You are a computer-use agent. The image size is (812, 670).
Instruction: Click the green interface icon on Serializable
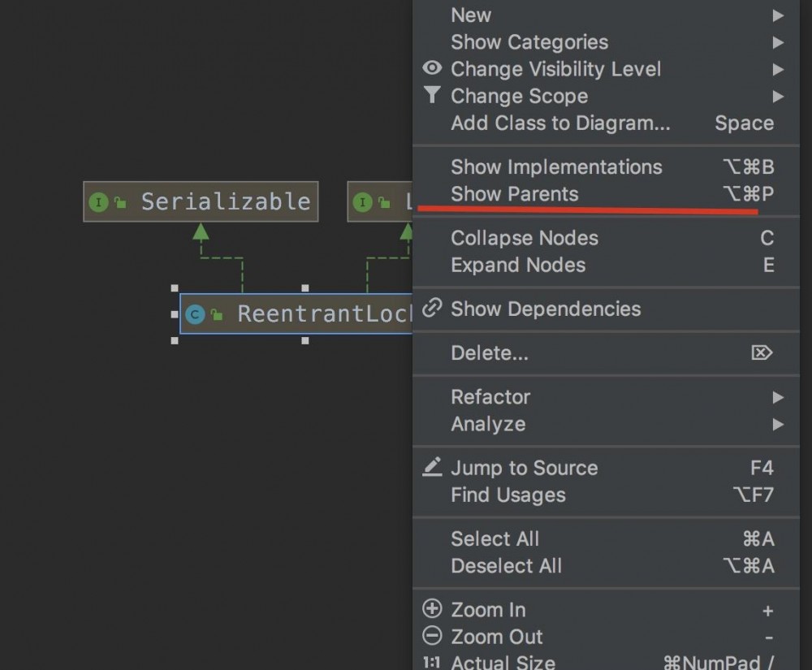pos(98,202)
